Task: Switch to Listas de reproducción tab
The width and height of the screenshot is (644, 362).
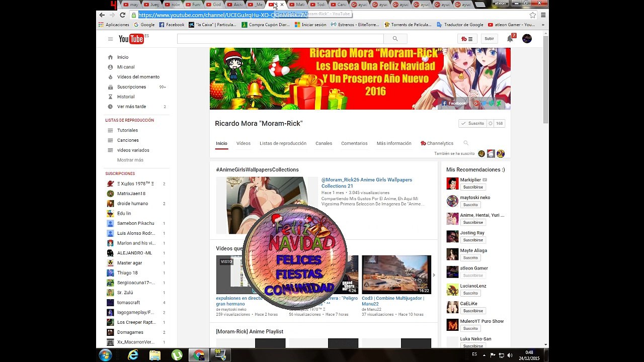Action: click(283, 143)
